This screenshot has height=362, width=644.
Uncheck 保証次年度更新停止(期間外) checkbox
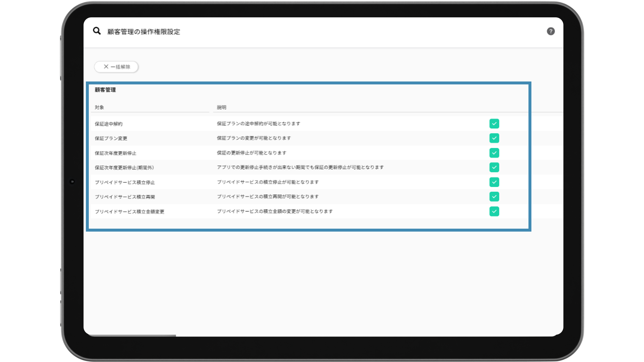[494, 167]
